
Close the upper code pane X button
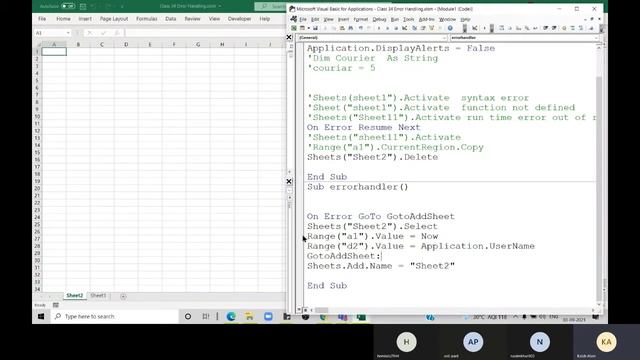289,37
